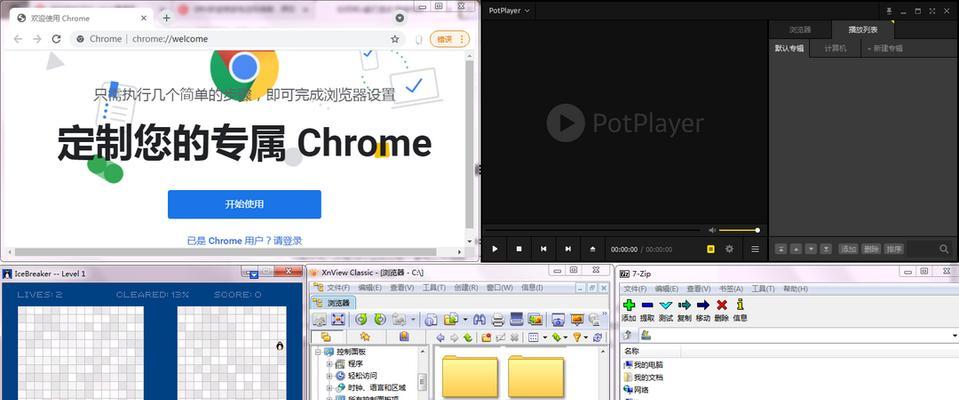Click the green up-folder arrow in XnView
The height and width of the screenshot is (400, 959).
coord(467,337)
